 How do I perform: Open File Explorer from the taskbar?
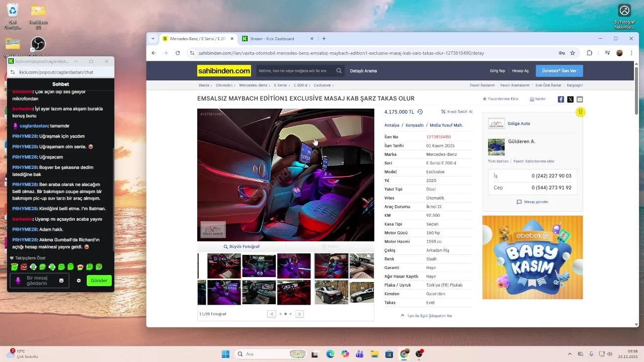pyautogui.click(x=374, y=354)
